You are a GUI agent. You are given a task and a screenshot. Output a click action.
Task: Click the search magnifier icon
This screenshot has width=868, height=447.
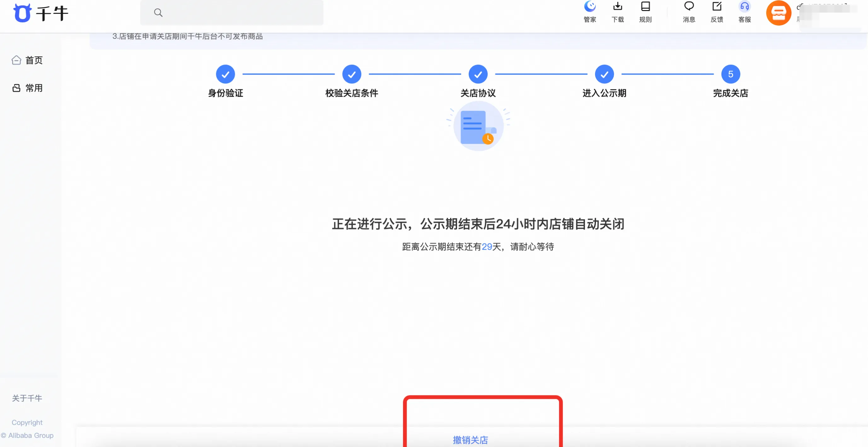158,13
